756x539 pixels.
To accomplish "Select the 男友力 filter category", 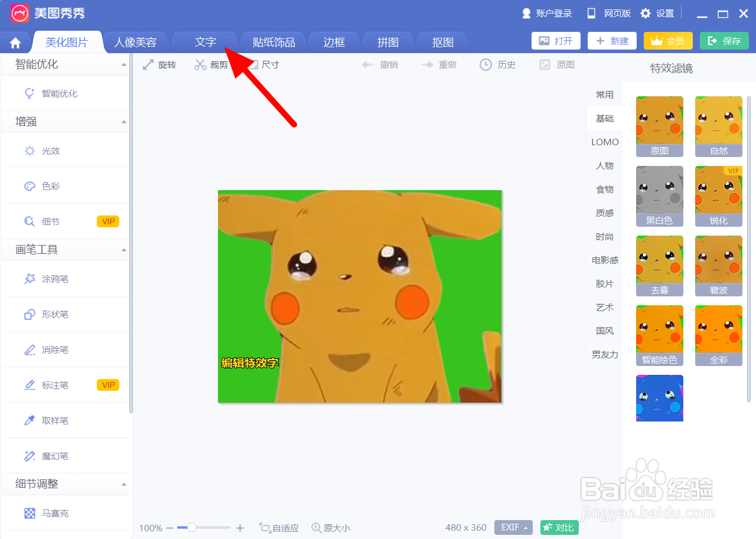I will [605, 354].
